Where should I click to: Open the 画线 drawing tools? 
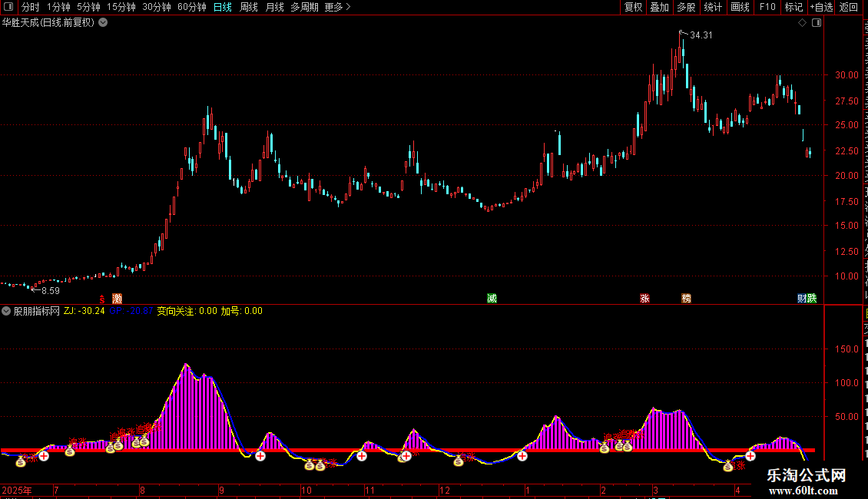tap(740, 7)
